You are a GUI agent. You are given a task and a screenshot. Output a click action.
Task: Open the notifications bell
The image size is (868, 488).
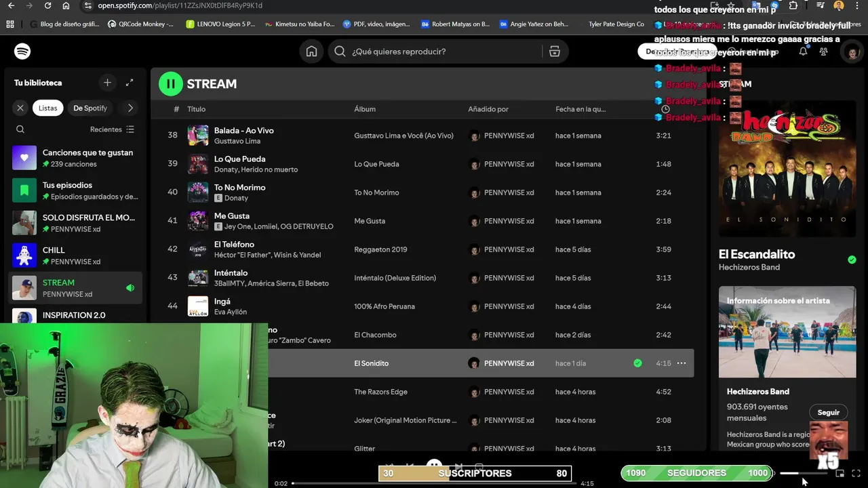click(x=803, y=52)
